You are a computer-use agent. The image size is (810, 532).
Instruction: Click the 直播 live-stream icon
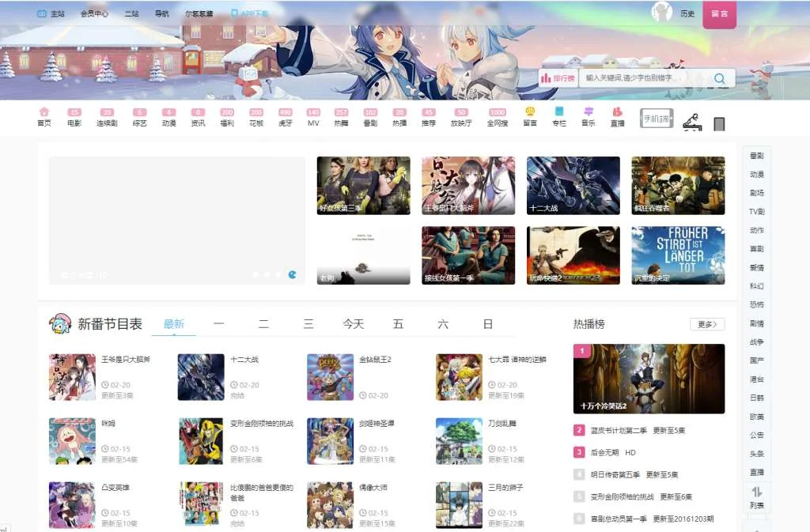pyautogui.click(x=618, y=116)
